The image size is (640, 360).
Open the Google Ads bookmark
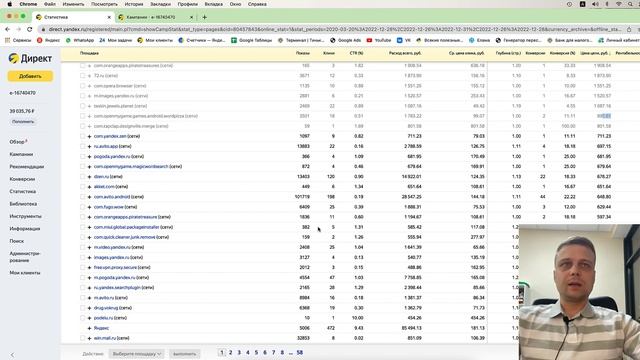[x=346, y=40]
